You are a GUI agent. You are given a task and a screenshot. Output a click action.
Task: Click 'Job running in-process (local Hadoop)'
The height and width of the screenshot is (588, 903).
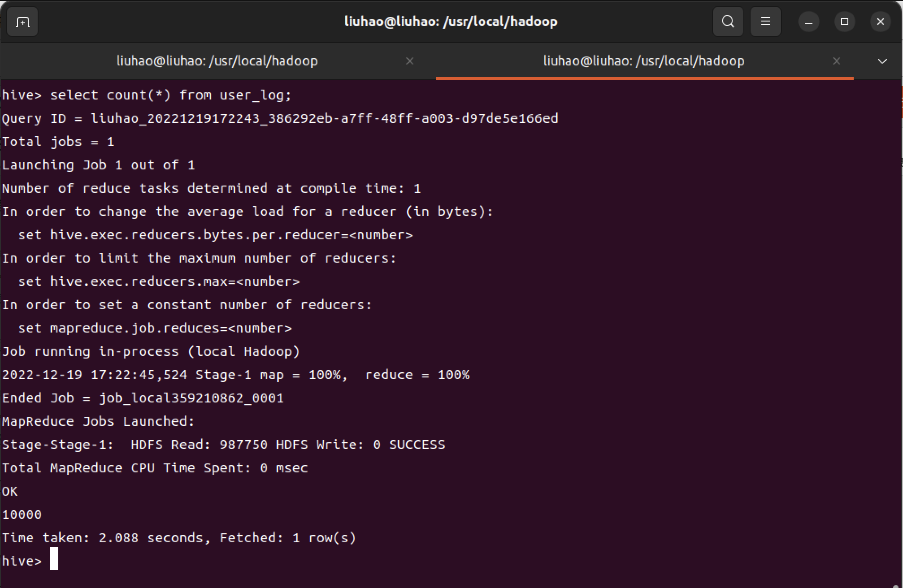[151, 351]
